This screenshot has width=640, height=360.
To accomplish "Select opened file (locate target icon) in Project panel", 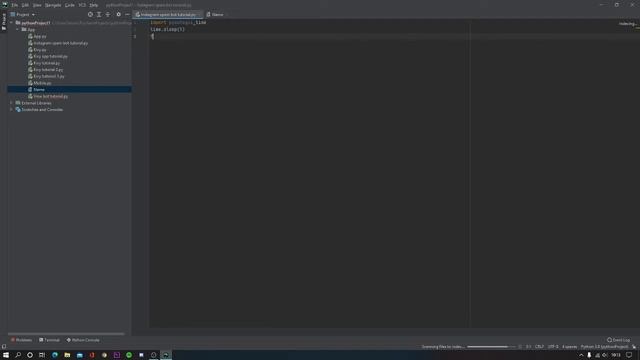I will point(90,14).
